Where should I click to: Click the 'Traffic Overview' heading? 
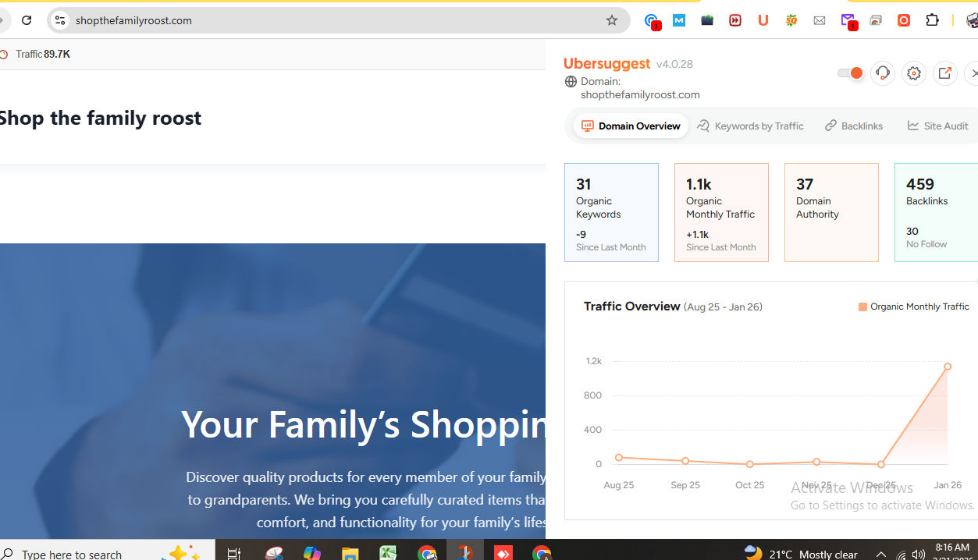[632, 306]
